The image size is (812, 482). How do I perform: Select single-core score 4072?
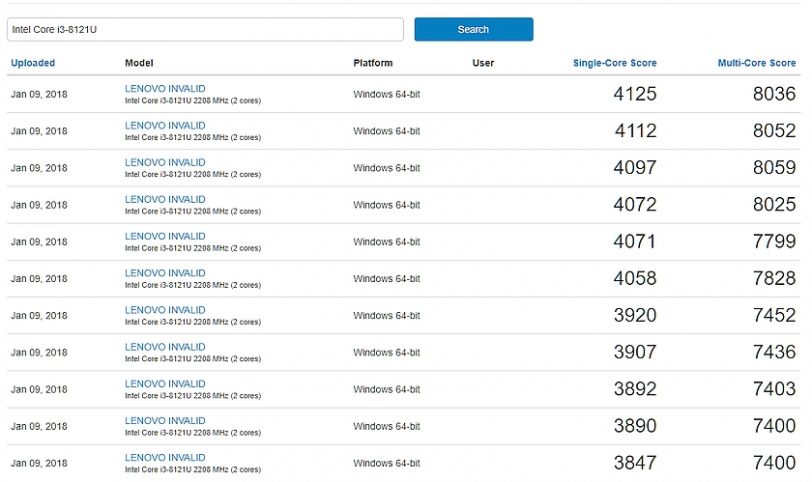point(635,205)
